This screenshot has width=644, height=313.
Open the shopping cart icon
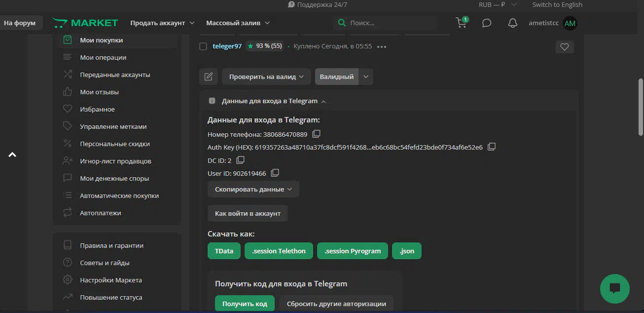tap(462, 23)
